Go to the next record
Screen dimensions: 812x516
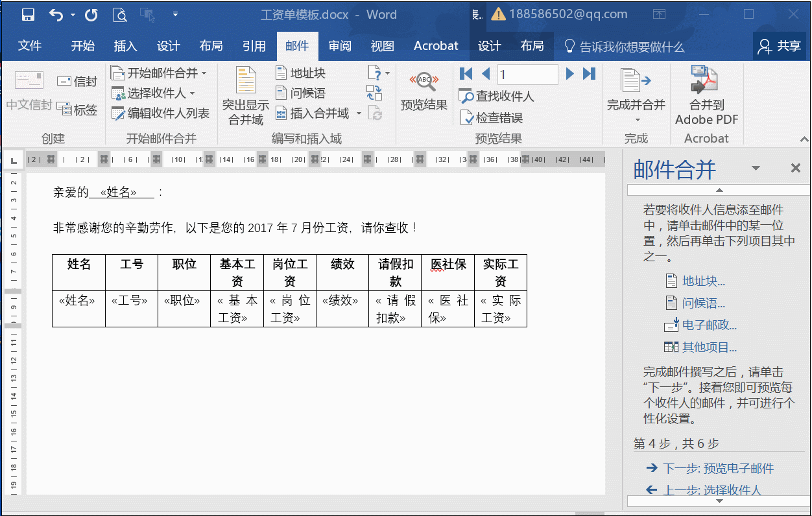(x=570, y=73)
